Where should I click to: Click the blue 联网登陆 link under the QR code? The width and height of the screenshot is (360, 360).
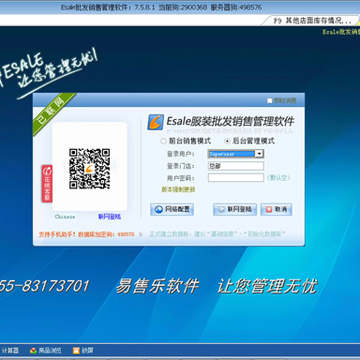click(x=109, y=217)
